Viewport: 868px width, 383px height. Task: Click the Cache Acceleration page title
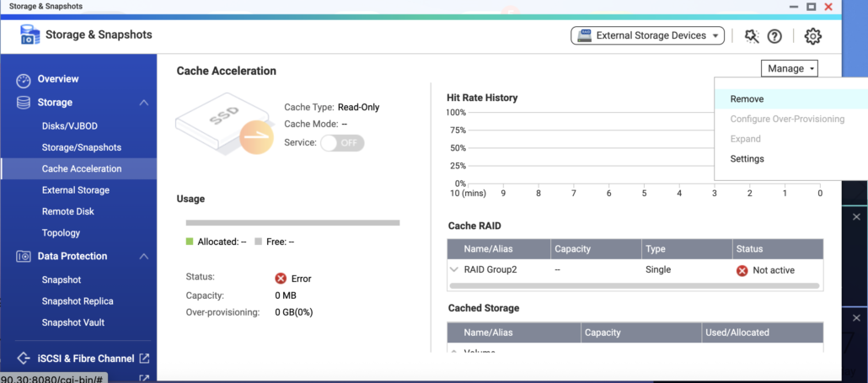227,71
